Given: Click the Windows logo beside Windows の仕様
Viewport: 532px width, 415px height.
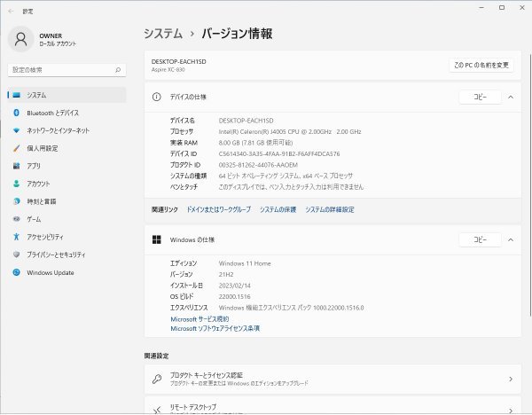Looking at the screenshot, I should click(156, 240).
